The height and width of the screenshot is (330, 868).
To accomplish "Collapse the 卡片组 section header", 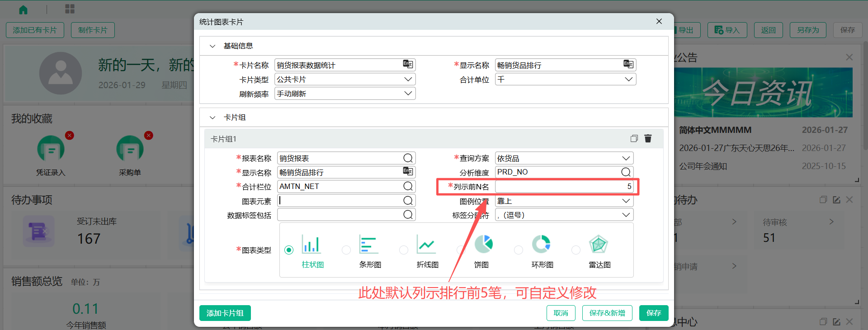I will (212, 118).
